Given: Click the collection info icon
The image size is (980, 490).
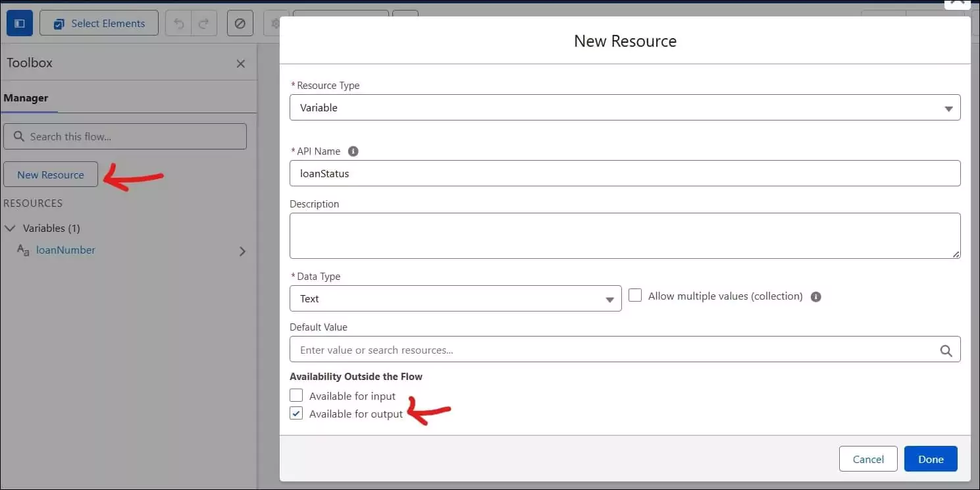Looking at the screenshot, I should (815, 296).
